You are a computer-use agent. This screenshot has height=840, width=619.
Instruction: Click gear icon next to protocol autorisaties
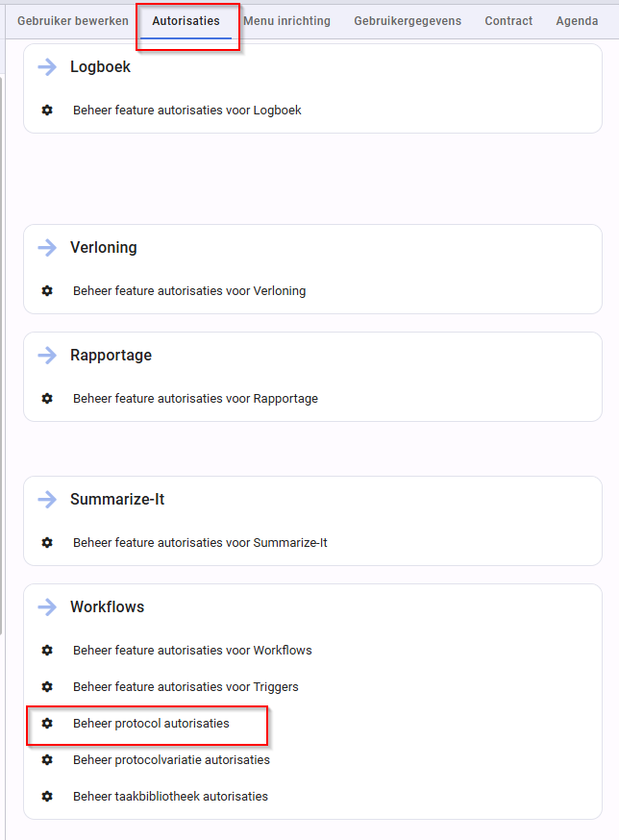(x=47, y=723)
